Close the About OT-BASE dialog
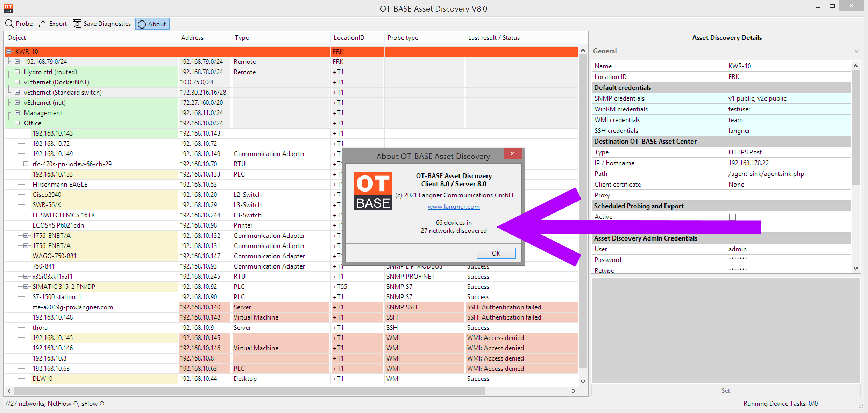 click(x=513, y=153)
